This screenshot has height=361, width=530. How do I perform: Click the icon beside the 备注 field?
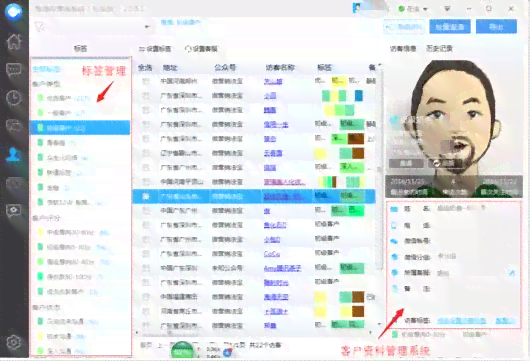pos(394,288)
